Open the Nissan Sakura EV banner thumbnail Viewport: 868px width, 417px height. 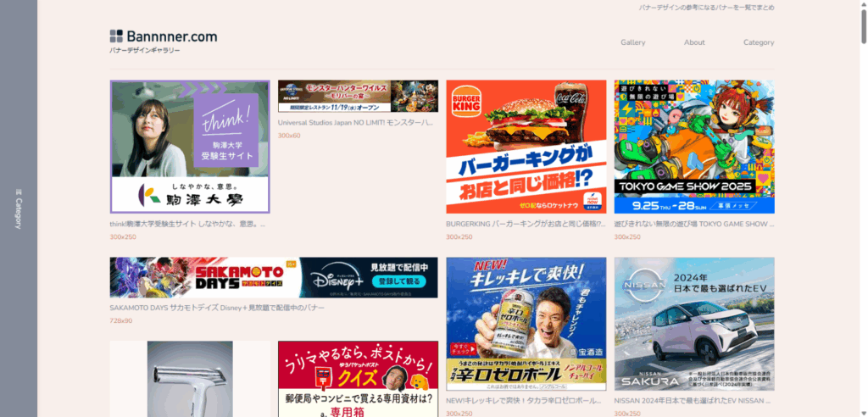coord(693,324)
